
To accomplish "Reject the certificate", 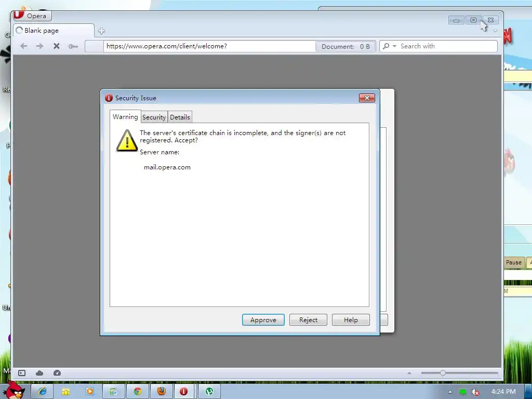I will [308, 320].
